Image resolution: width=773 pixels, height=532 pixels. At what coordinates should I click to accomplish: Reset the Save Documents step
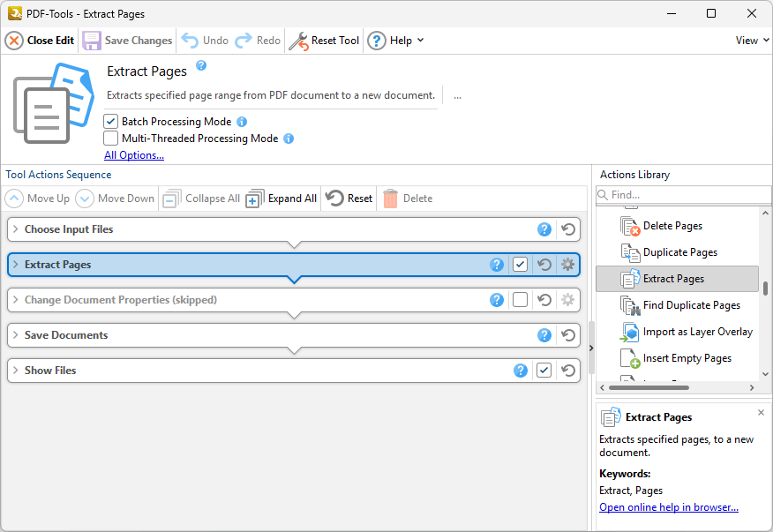coord(568,335)
